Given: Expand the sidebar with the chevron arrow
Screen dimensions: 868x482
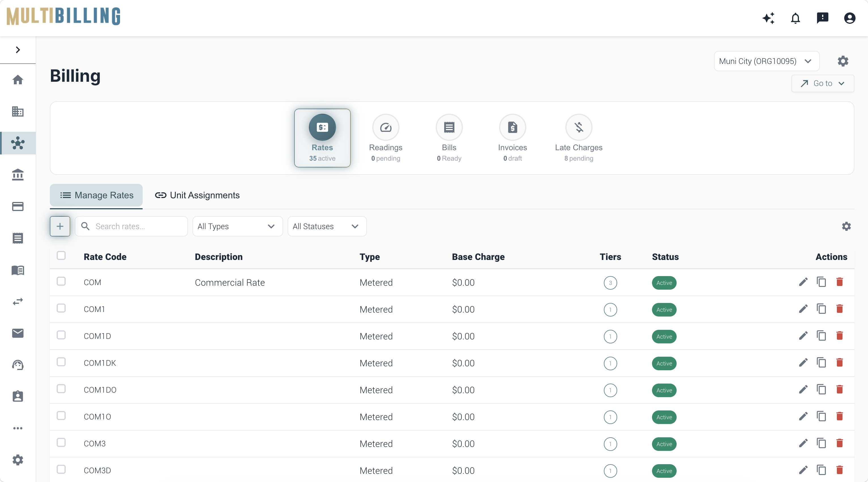Looking at the screenshot, I should tap(18, 50).
